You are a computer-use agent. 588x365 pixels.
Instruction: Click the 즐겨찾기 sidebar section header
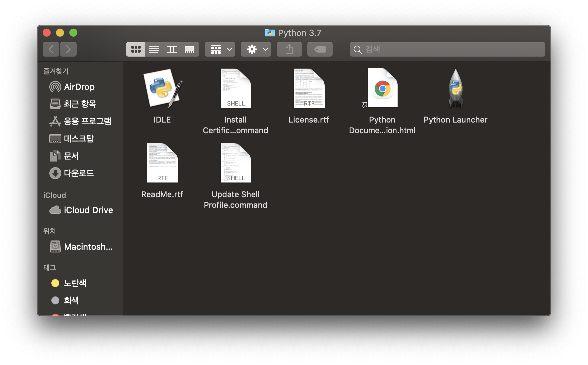point(56,71)
